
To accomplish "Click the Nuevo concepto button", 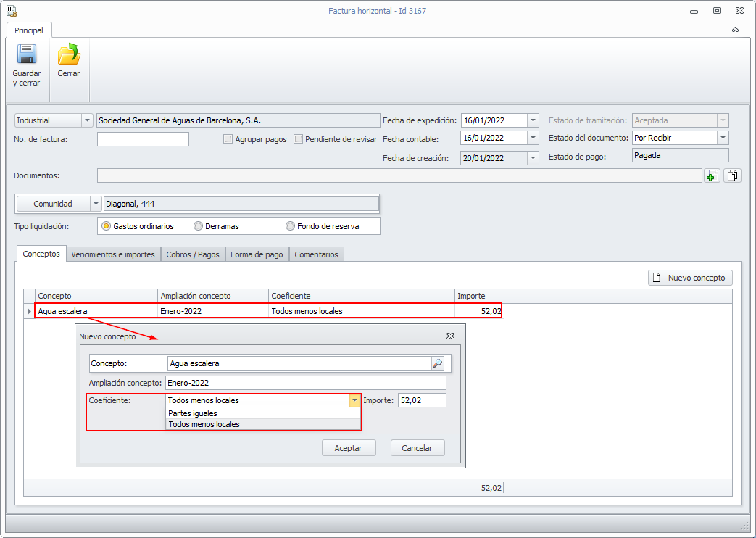I will point(690,278).
